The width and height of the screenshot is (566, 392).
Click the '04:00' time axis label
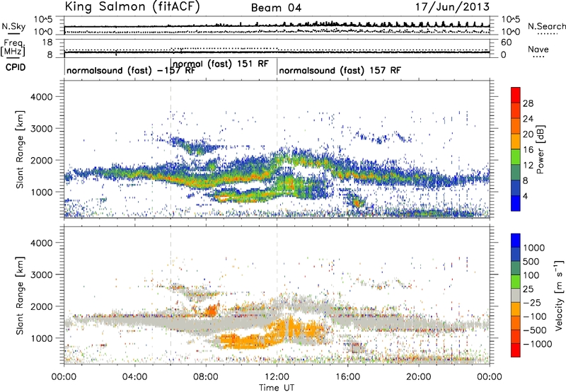[134, 377]
